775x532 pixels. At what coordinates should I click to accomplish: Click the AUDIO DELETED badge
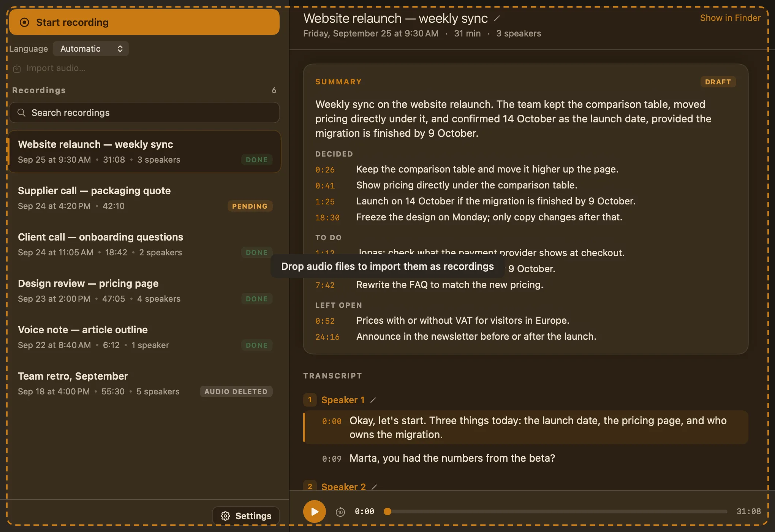(x=236, y=391)
